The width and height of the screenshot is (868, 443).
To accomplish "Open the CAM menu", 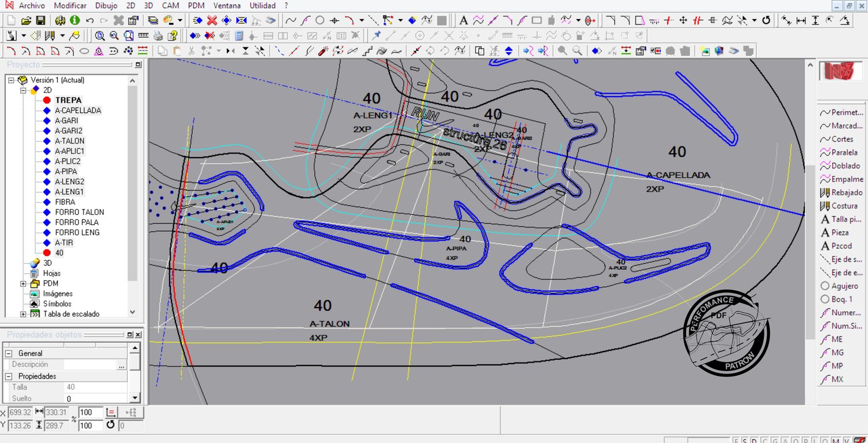I will click(x=170, y=5).
